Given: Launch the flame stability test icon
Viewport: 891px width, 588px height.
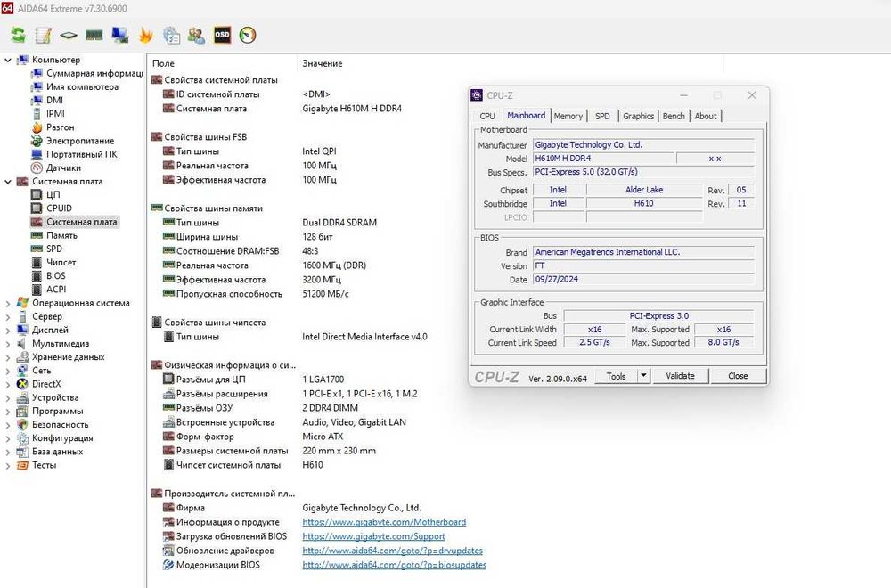Looking at the screenshot, I should click(146, 36).
